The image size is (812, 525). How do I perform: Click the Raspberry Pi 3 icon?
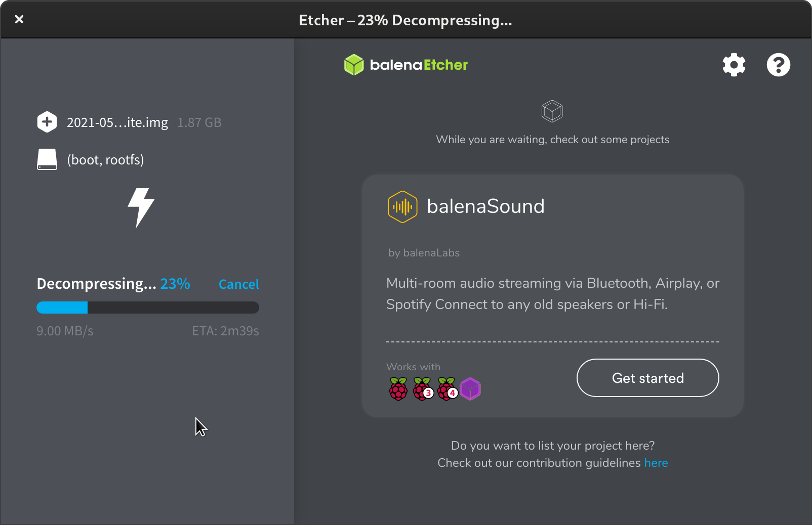coord(423,389)
